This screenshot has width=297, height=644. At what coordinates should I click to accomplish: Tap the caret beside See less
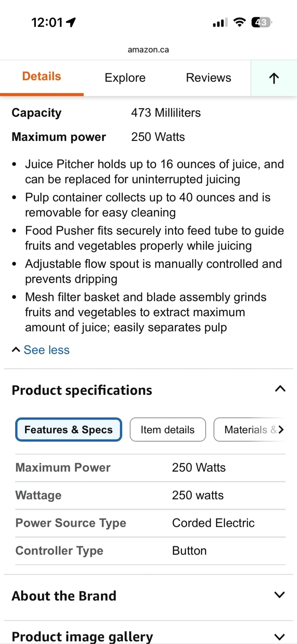(16, 350)
